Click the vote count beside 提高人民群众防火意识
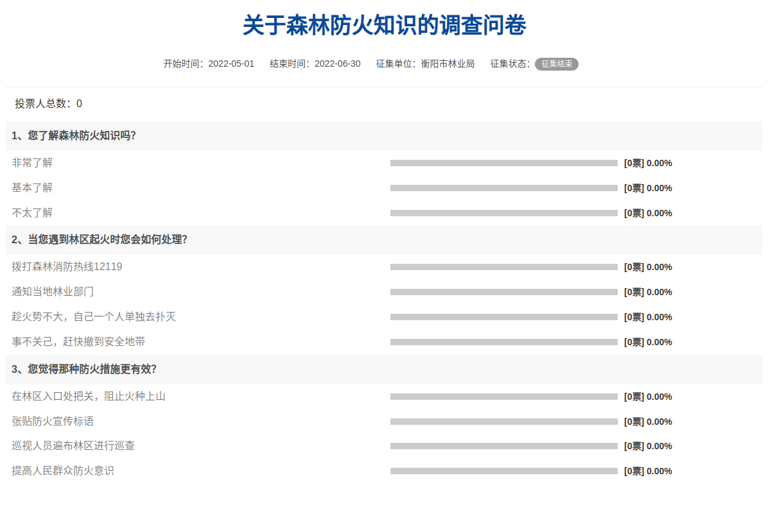The width and height of the screenshot is (768, 532). pyautogui.click(x=634, y=471)
